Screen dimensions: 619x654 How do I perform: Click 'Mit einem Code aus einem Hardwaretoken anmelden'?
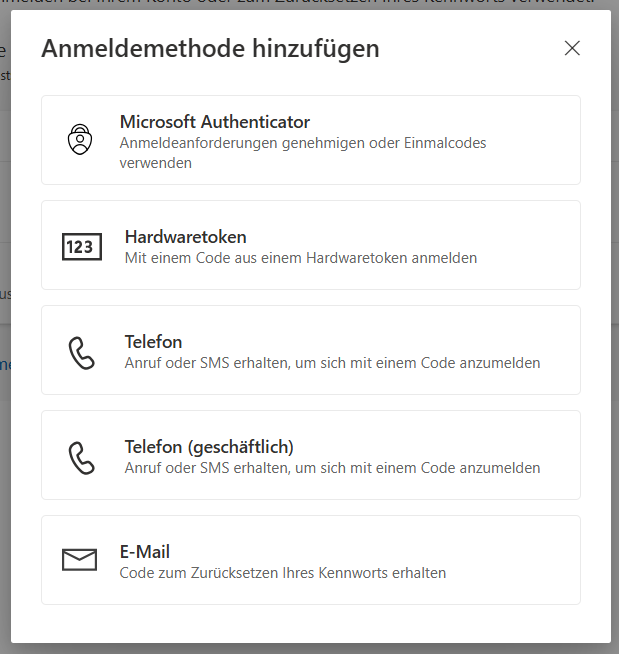[300, 258]
